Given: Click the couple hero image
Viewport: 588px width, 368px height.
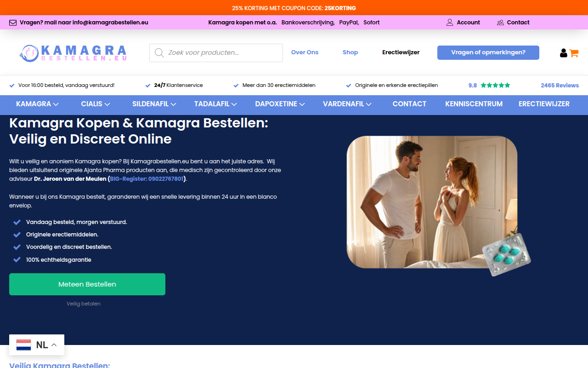Looking at the screenshot, I should [432, 202].
